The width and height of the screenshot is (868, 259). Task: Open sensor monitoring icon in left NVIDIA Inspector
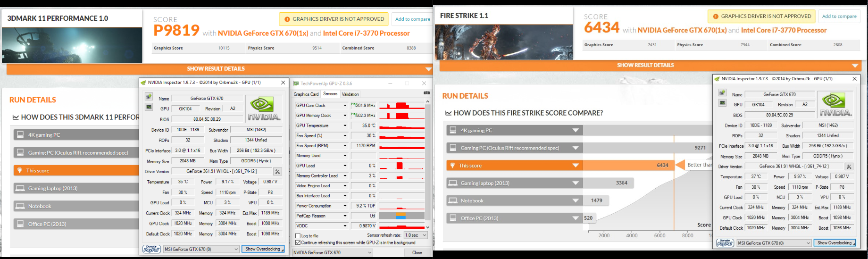tap(149, 107)
